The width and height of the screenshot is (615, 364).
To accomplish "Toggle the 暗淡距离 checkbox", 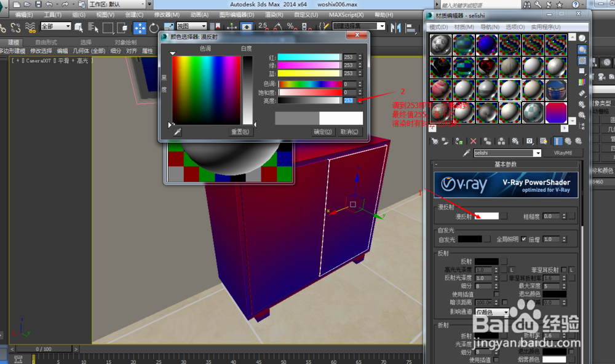I will coord(504,303).
